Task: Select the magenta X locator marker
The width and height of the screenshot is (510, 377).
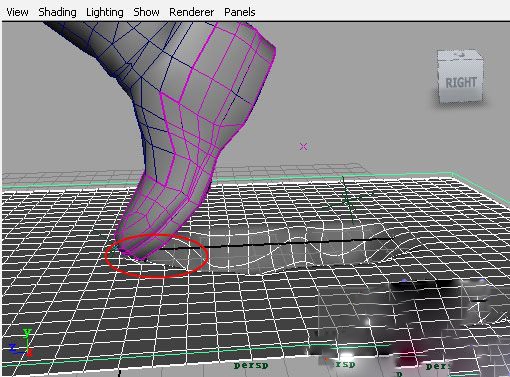Action: pos(303,146)
